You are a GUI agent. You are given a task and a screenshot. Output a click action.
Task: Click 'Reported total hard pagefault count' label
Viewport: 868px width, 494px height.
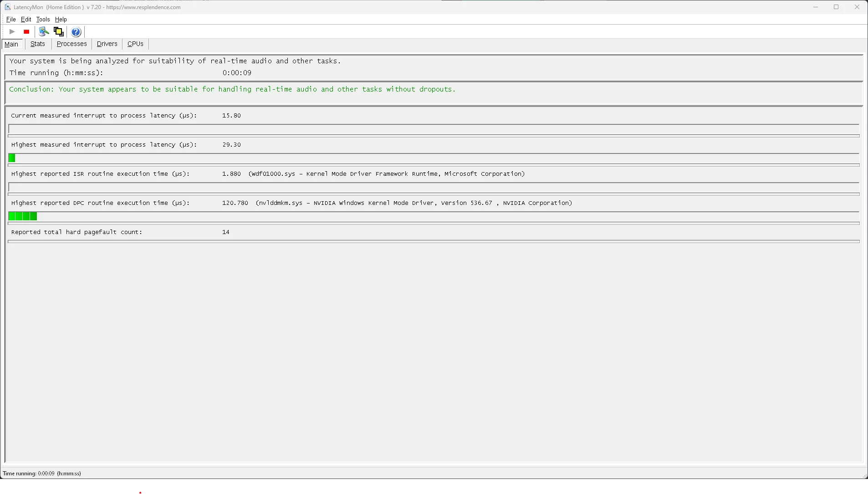(x=77, y=232)
